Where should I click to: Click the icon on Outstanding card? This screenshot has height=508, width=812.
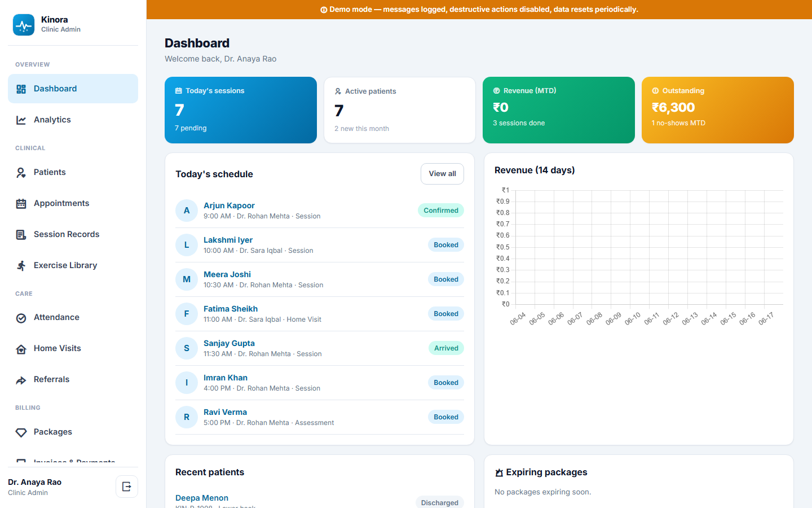point(655,90)
